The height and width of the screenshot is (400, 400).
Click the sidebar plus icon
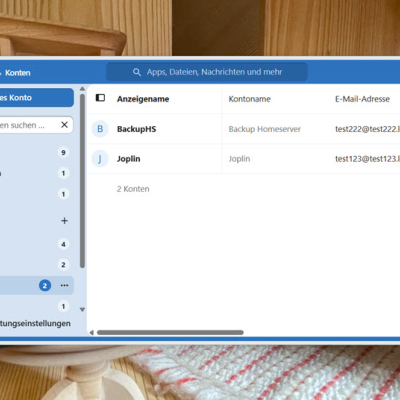64,221
